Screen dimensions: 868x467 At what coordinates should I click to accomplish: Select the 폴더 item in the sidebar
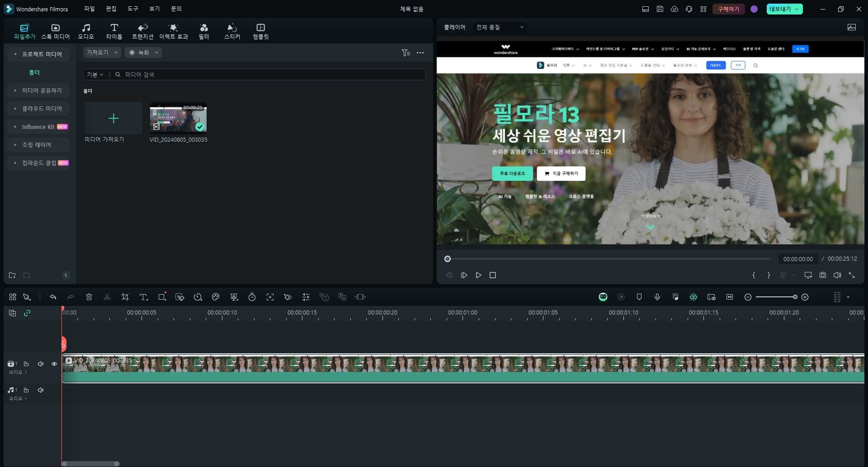[34, 72]
